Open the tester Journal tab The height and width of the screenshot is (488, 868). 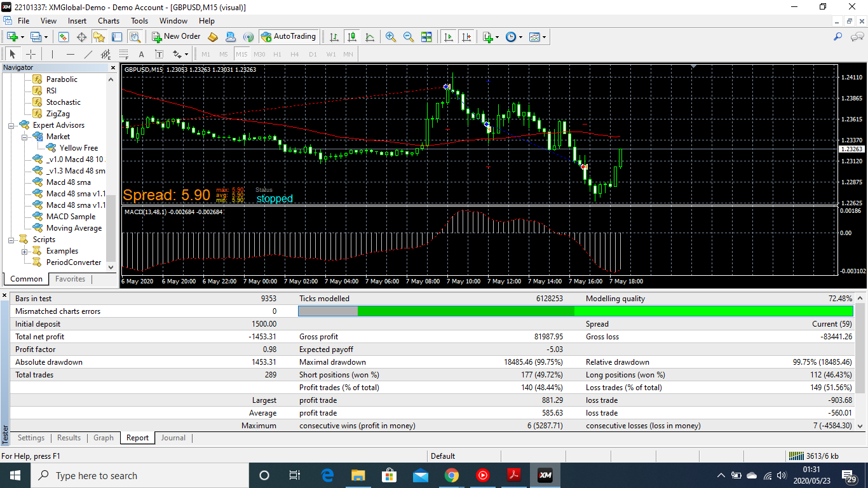point(173,438)
